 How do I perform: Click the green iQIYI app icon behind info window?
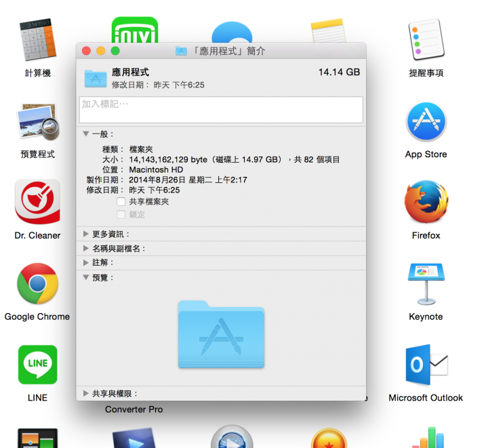(x=135, y=30)
